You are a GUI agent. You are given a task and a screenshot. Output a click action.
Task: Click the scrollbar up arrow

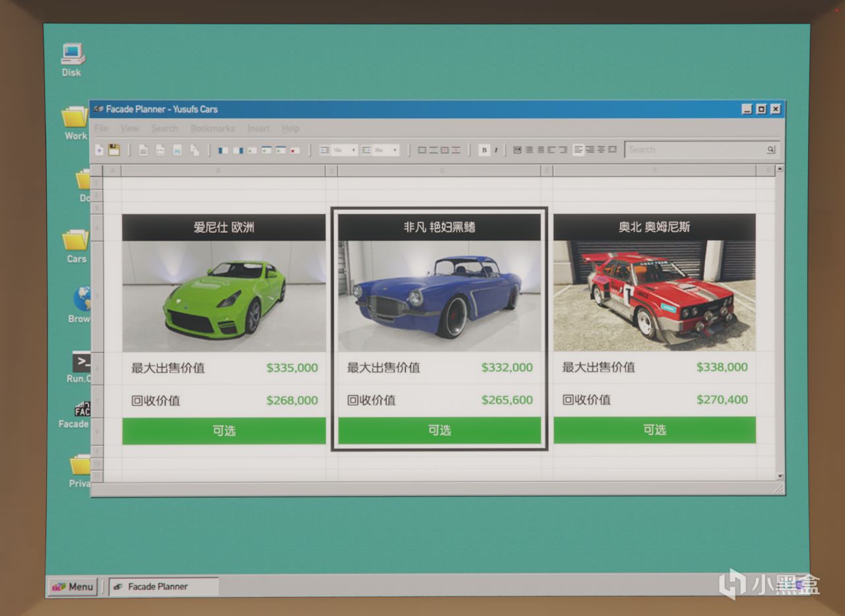780,170
